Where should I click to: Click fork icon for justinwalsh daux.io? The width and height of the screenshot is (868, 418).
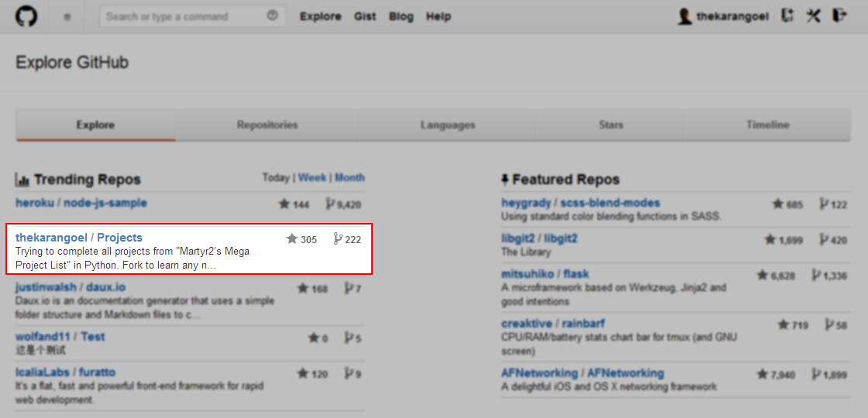click(x=349, y=288)
